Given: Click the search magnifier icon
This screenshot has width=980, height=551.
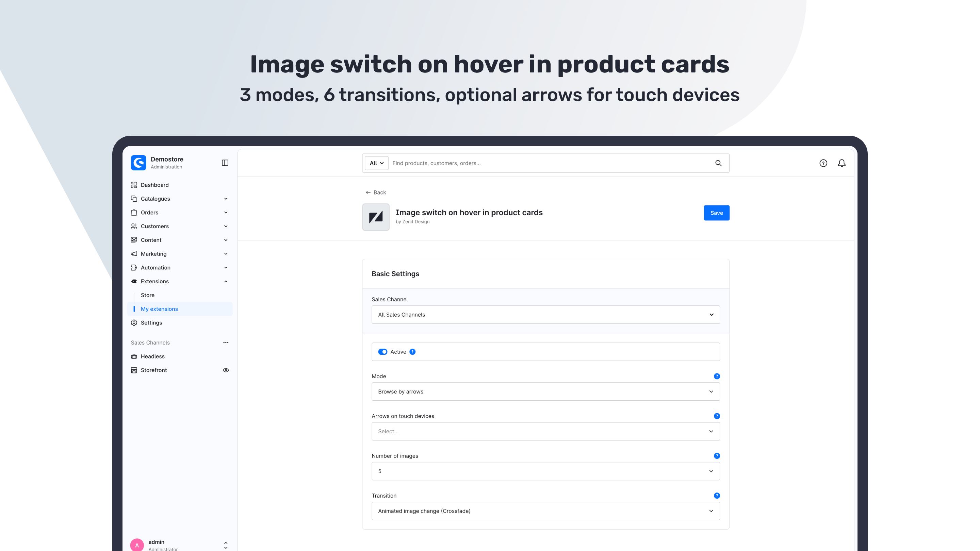Looking at the screenshot, I should point(718,163).
